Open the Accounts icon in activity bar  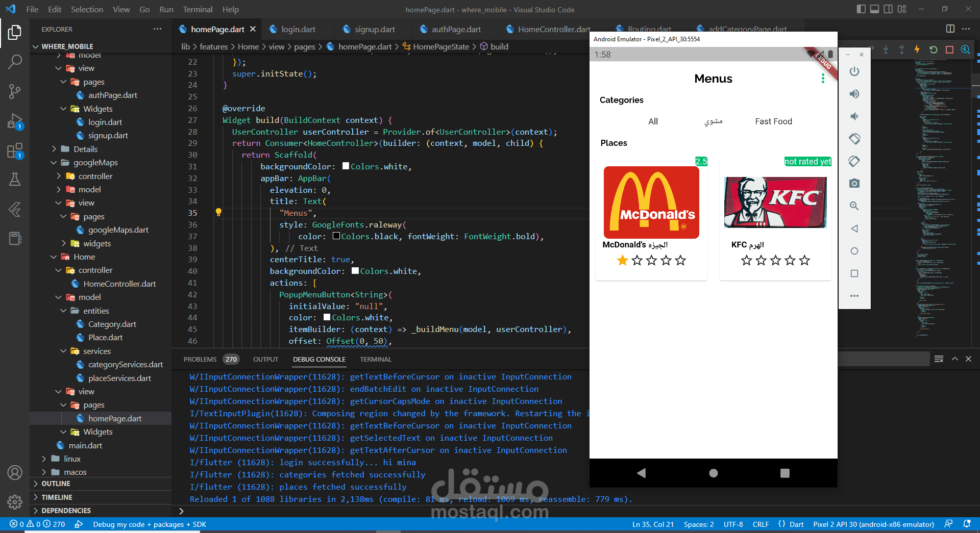[15, 473]
